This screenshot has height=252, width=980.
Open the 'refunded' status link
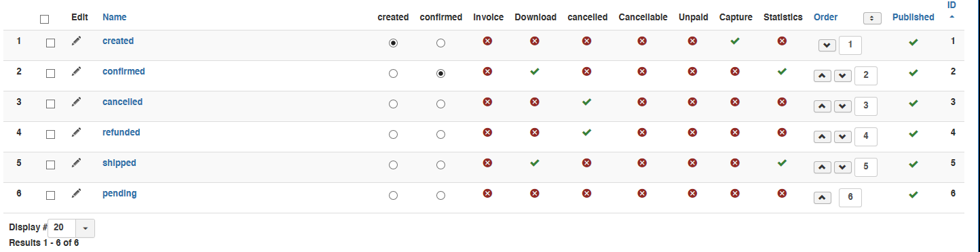pyautogui.click(x=121, y=132)
